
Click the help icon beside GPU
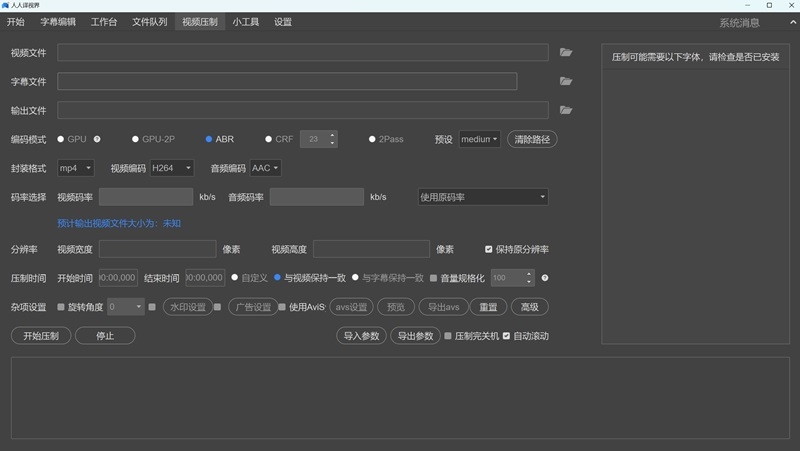[x=98, y=139]
